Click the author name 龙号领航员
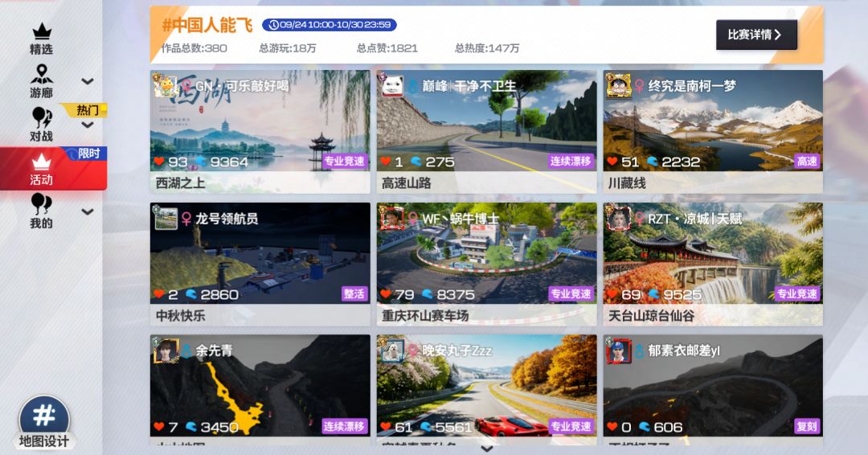 tap(227, 219)
